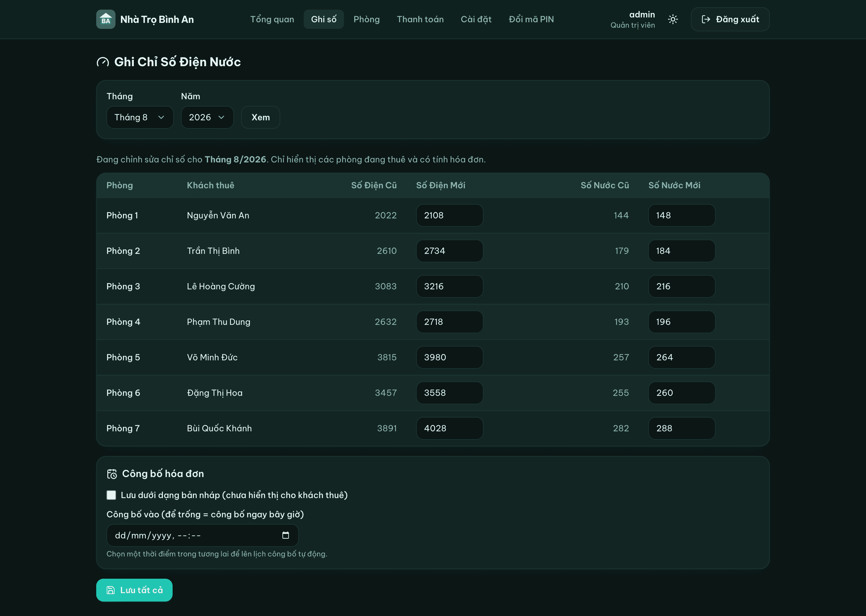
Task: Click old water value 282
Action: pos(621,428)
